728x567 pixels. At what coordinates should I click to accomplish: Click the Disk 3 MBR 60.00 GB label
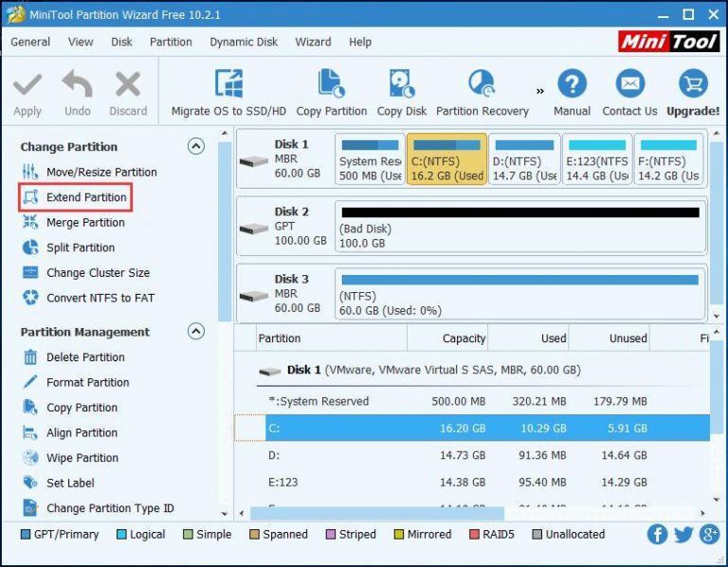click(297, 293)
